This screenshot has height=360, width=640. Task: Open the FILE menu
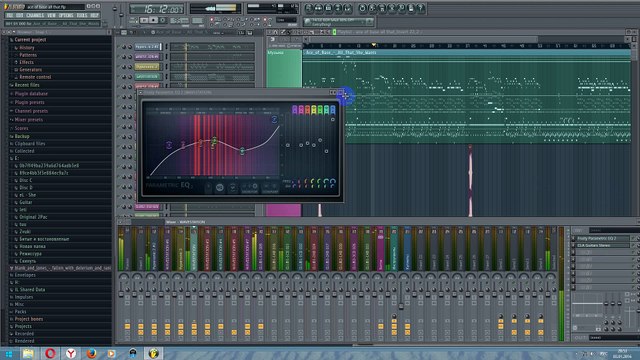[x=9, y=16]
